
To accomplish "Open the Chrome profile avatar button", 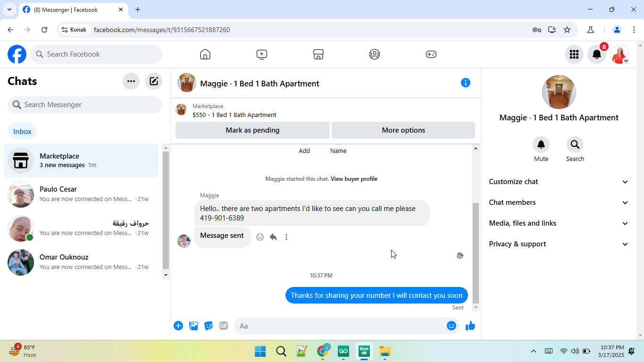I will click(617, 30).
